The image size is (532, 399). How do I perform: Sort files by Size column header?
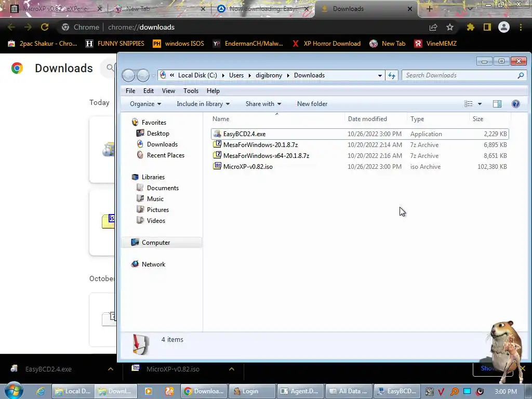tap(490, 119)
